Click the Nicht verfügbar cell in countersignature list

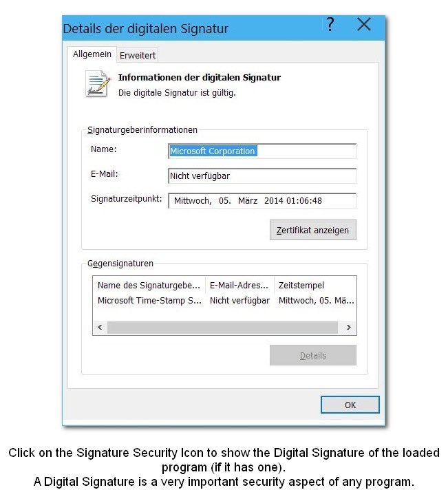[x=239, y=301]
